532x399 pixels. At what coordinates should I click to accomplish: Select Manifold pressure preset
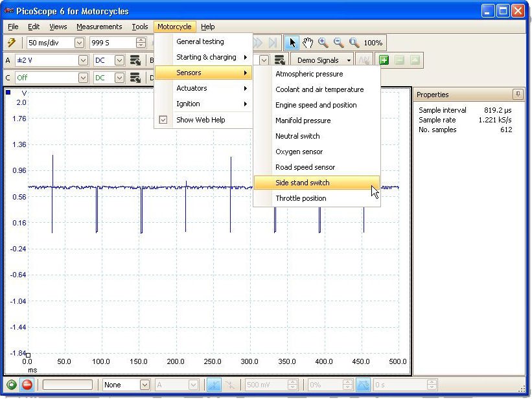[x=317, y=120]
